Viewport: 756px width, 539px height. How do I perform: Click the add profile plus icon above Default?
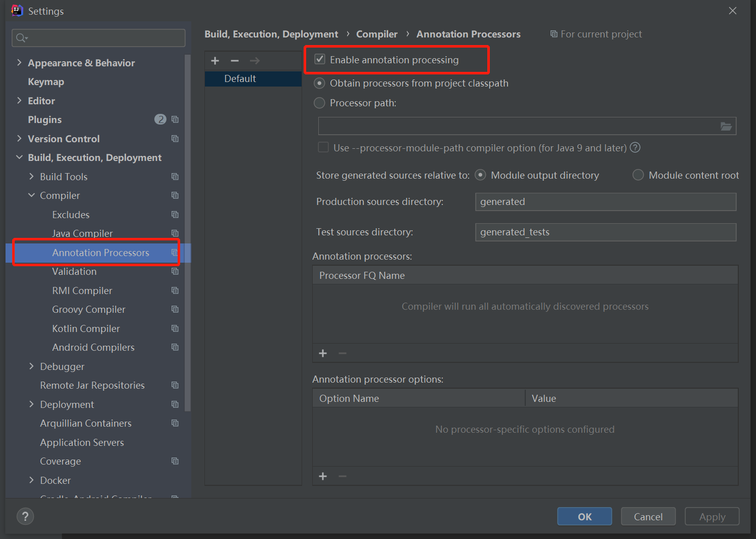(215, 61)
